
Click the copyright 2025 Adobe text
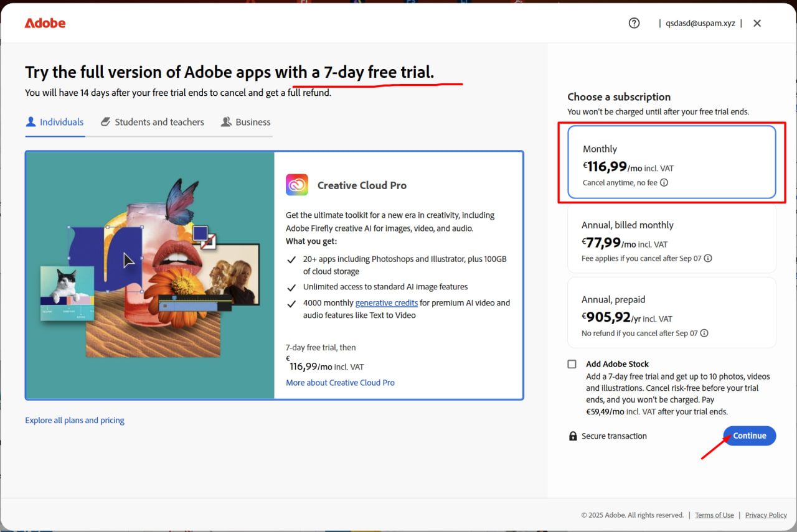click(x=632, y=515)
